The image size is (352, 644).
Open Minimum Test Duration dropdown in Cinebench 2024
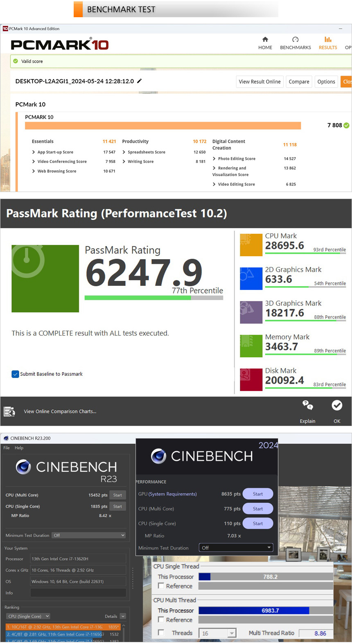click(x=236, y=548)
